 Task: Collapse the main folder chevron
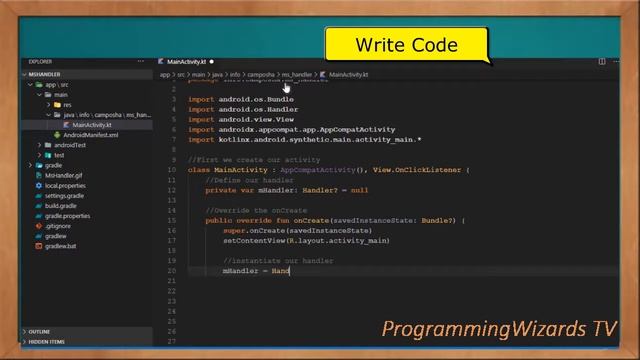[40, 95]
